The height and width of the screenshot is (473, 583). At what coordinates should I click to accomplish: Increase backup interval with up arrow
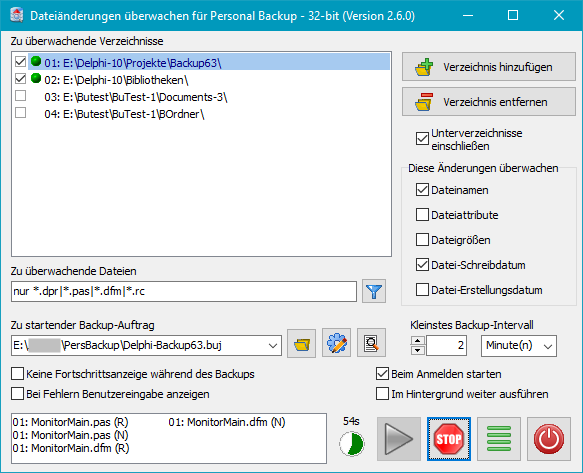click(418, 341)
